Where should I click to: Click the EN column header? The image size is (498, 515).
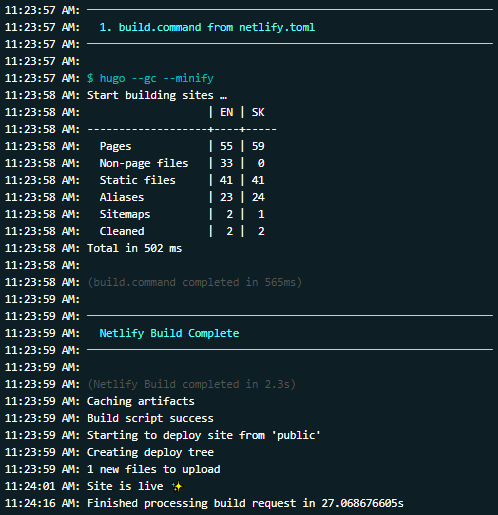point(226,112)
